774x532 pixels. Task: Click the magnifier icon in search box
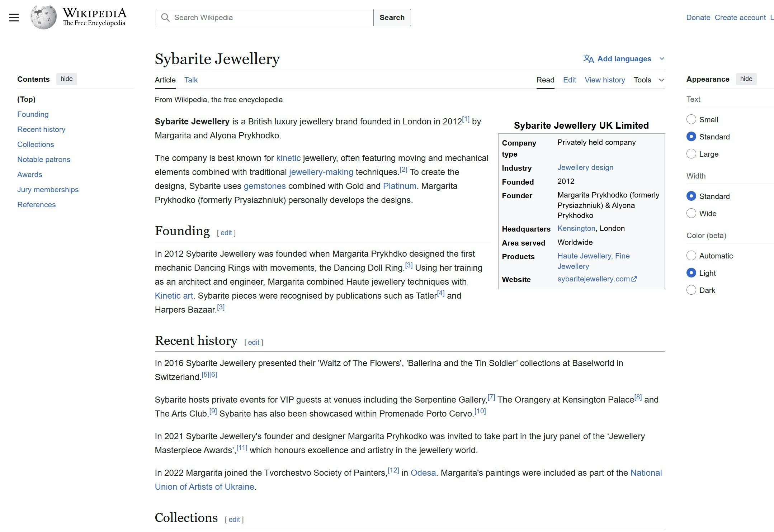165,18
